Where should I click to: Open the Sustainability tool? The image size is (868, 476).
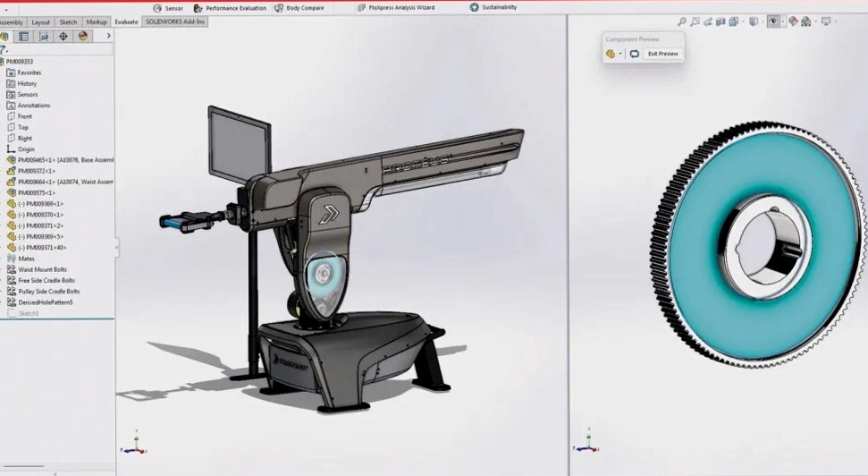493,7
